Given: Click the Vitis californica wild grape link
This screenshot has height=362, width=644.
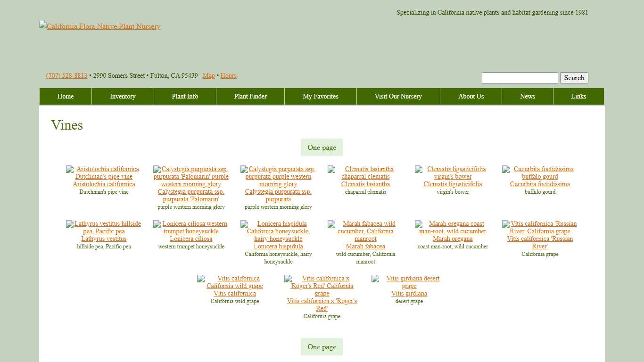Looking at the screenshot, I should (235, 293).
